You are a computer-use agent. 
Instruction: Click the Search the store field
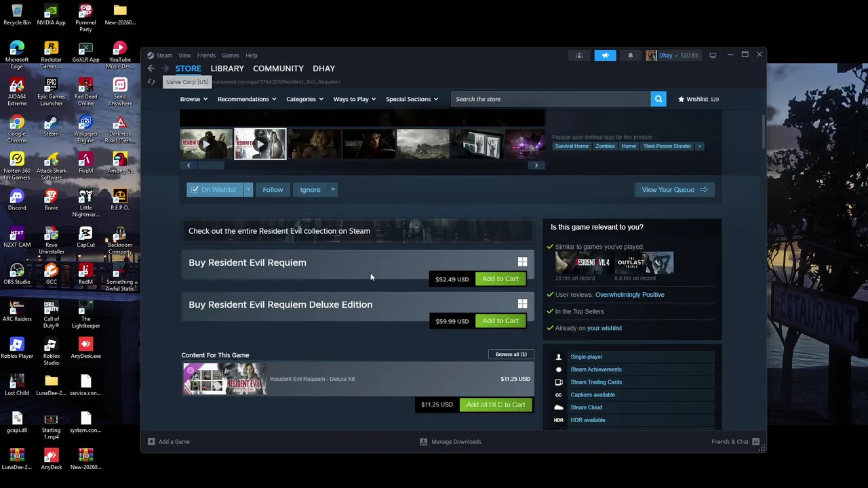550,99
